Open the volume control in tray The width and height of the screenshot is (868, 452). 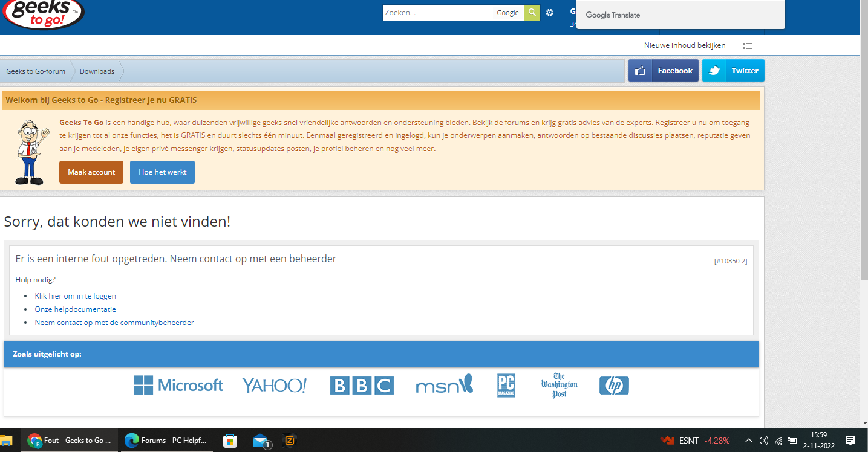click(x=763, y=441)
